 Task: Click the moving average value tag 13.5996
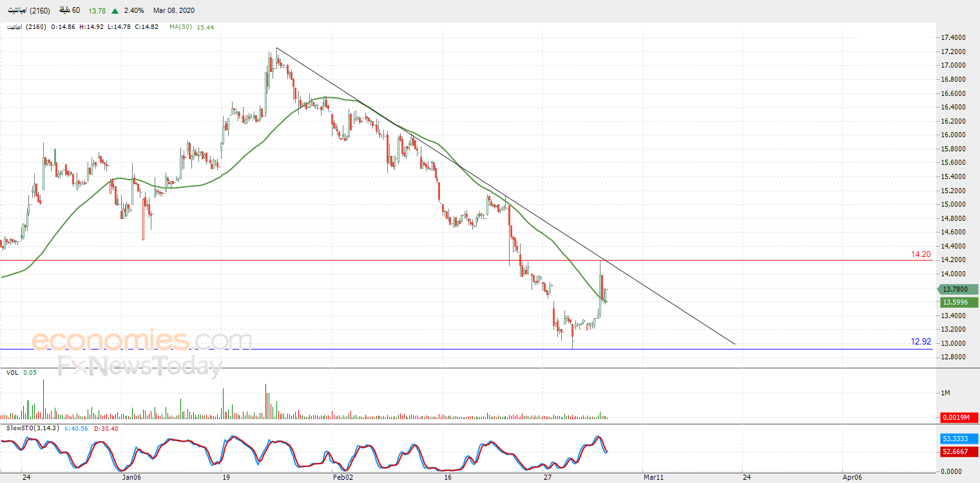959,302
